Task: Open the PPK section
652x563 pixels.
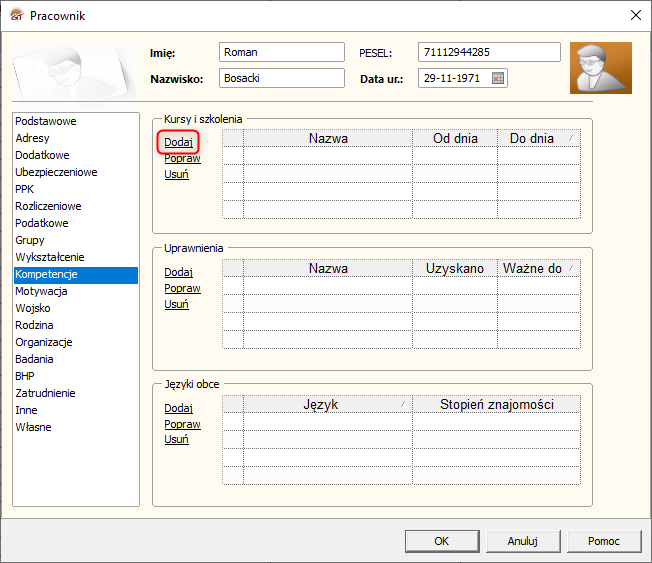Action: [x=76, y=189]
